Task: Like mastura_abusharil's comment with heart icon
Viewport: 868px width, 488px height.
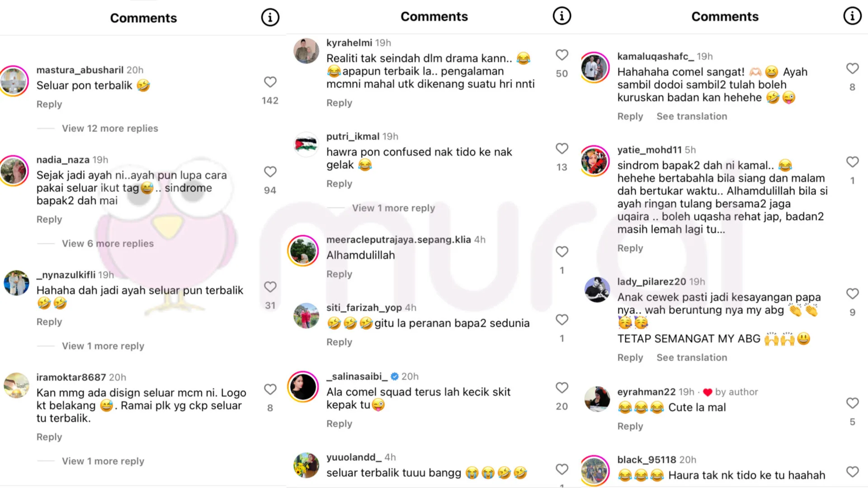Action: click(x=270, y=82)
